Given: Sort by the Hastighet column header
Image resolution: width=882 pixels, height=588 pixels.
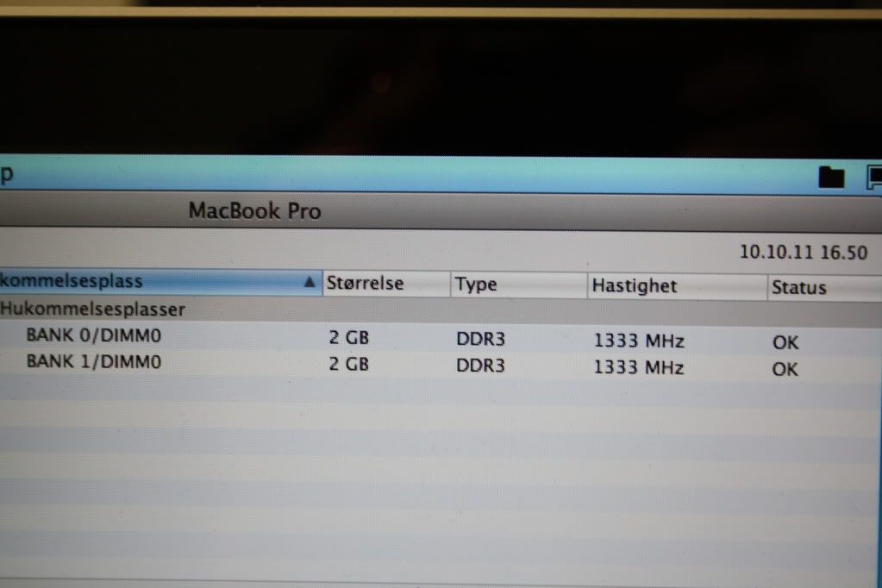Looking at the screenshot, I should click(x=635, y=286).
